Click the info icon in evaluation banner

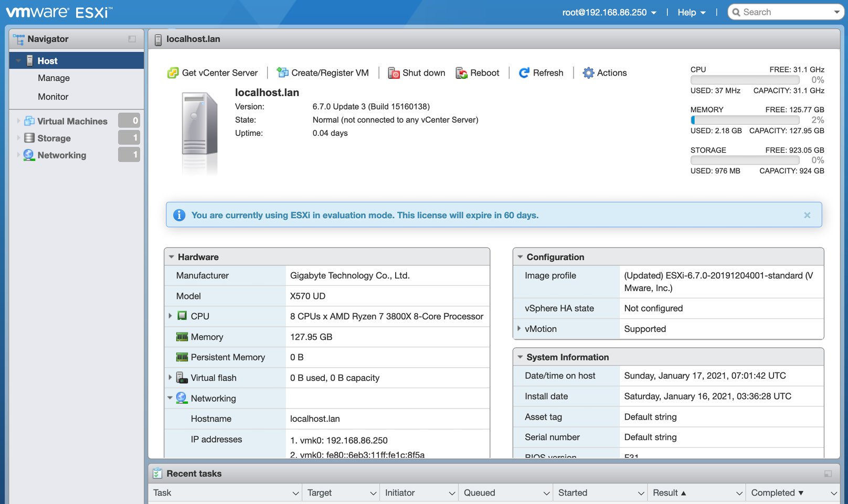(179, 215)
